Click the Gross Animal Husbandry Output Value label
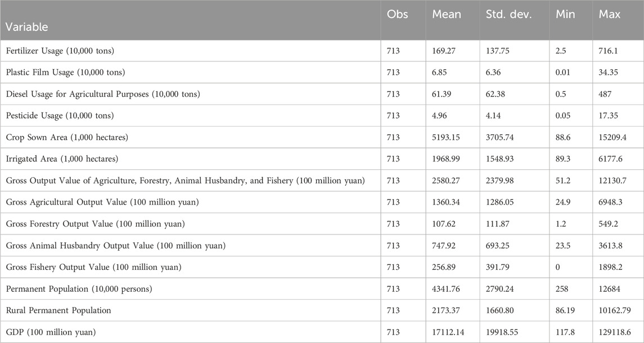This screenshot has width=644, height=343. 115,246
